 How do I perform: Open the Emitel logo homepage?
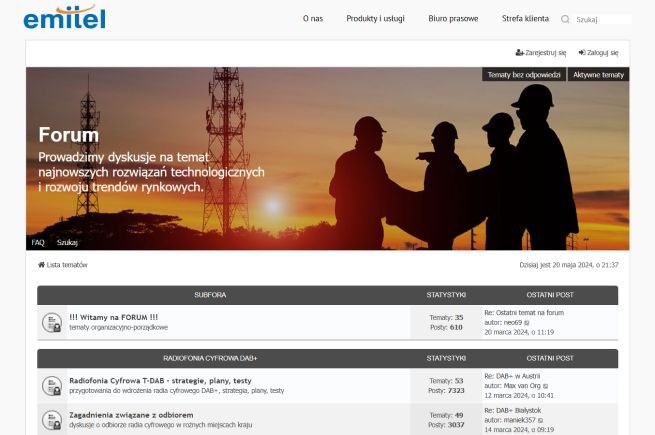[64, 18]
